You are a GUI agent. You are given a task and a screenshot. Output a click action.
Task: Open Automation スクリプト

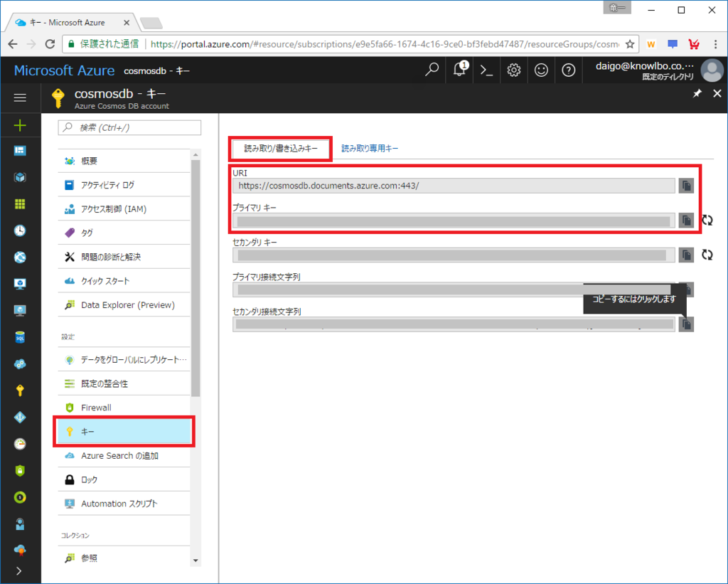coord(124,504)
